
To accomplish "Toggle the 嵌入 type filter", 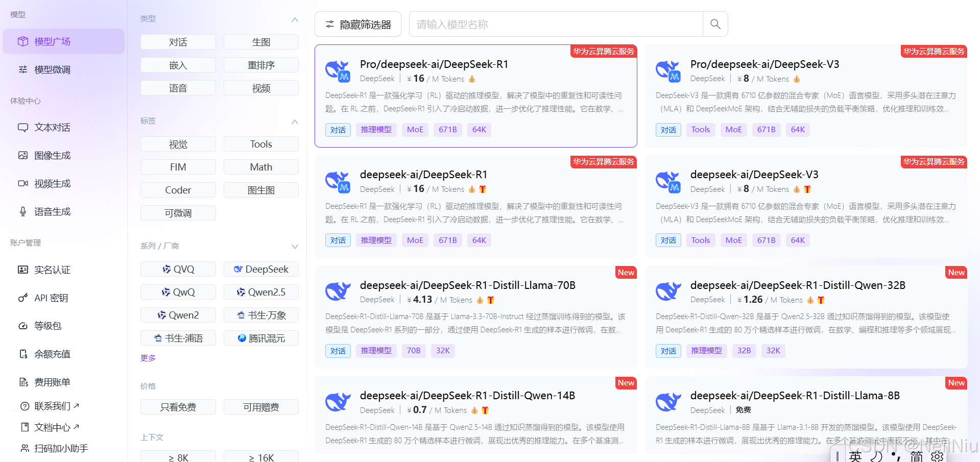I will pos(178,65).
